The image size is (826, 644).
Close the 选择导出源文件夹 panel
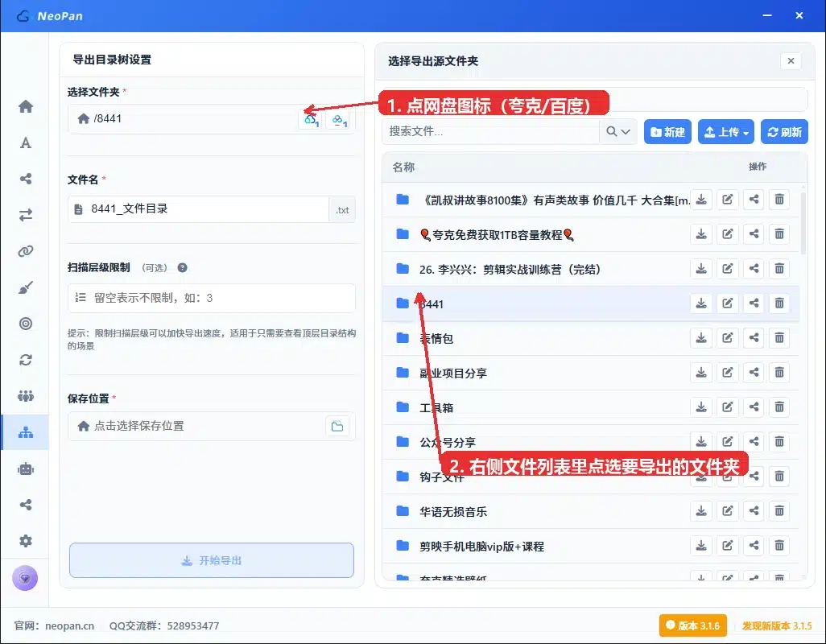click(x=791, y=61)
